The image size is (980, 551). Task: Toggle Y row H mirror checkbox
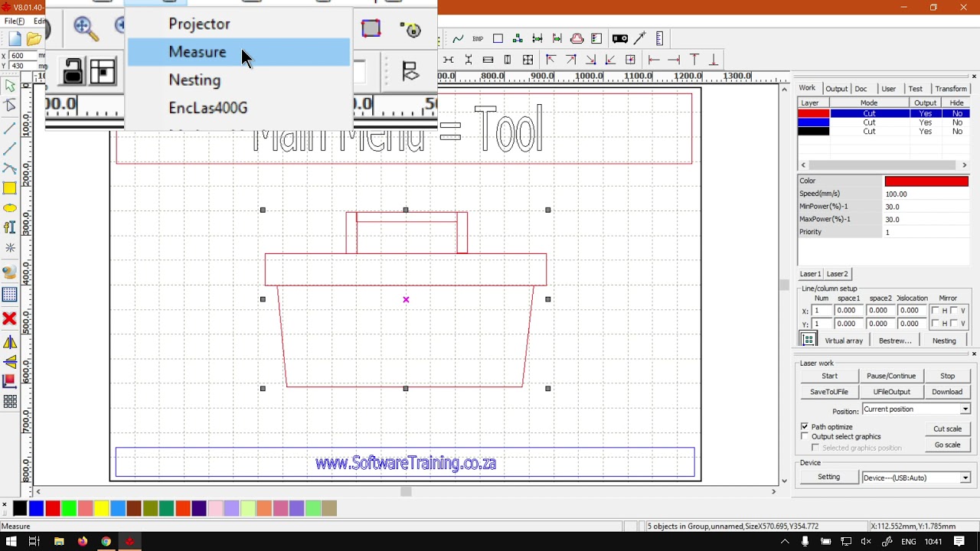pyautogui.click(x=936, y=324)
